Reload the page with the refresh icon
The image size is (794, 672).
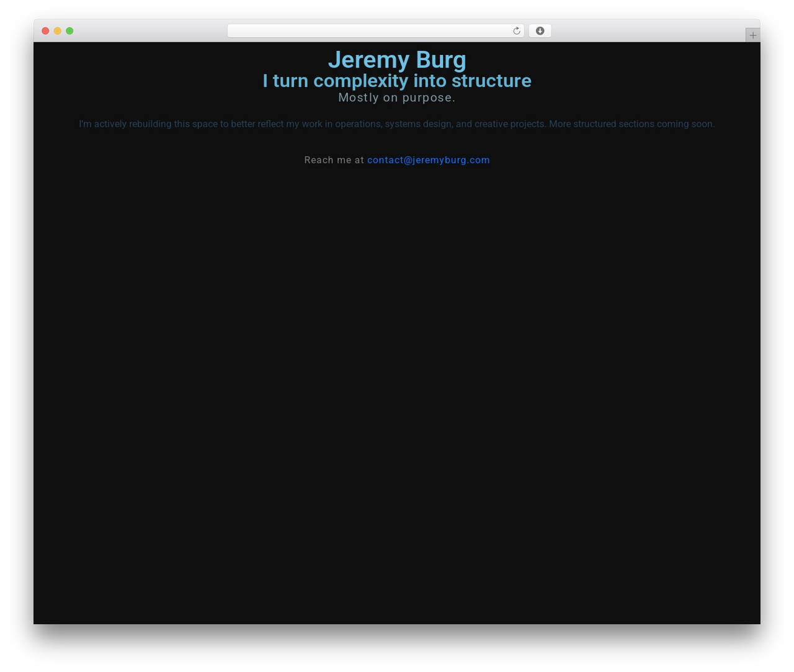[x=517, y=31]
